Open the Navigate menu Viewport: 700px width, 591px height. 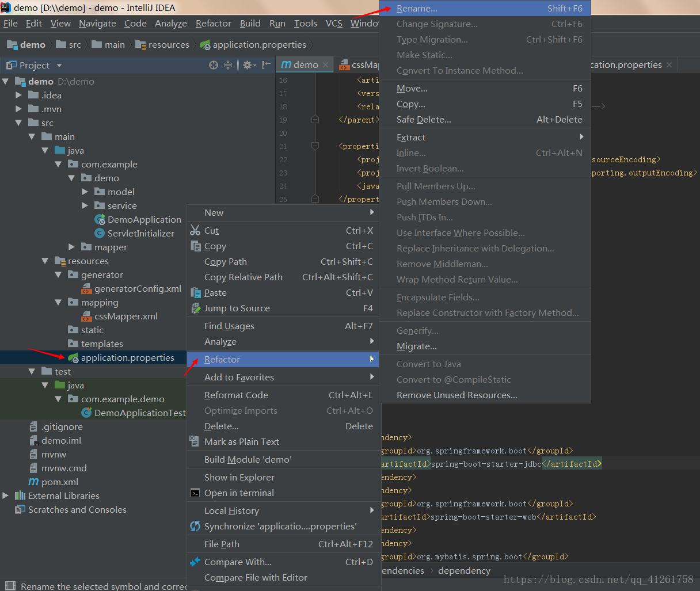[97, 24]
